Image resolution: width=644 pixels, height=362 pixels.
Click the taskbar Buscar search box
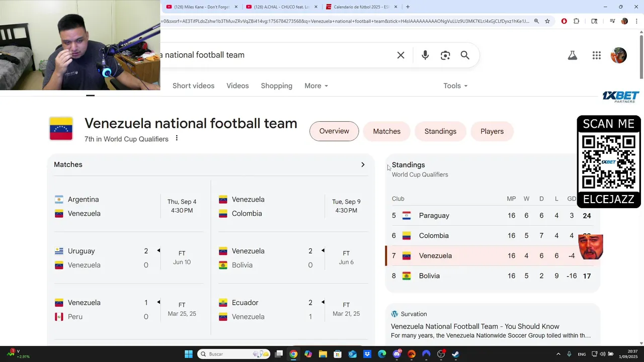[x=233, y=354]
